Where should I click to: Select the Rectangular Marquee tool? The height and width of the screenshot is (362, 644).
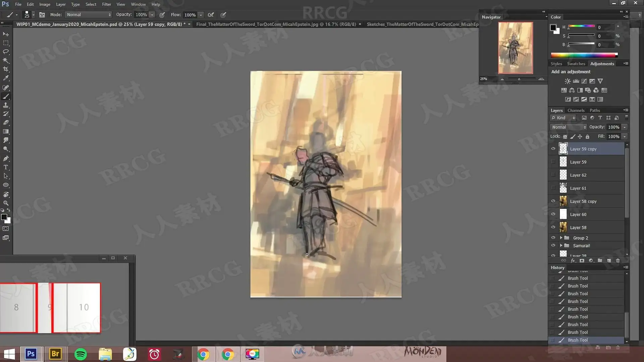click(x=6, y=43)
